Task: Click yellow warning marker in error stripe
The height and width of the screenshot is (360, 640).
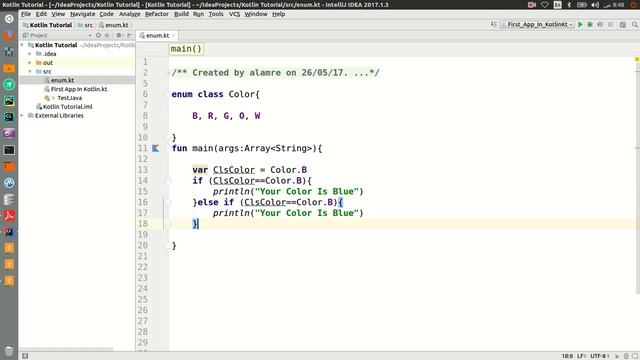Action: 637,60
